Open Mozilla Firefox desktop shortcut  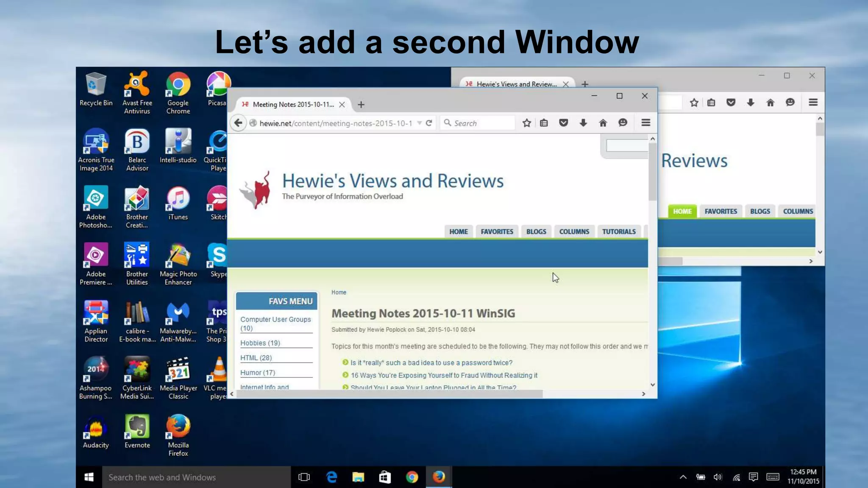tap(178, 435)
